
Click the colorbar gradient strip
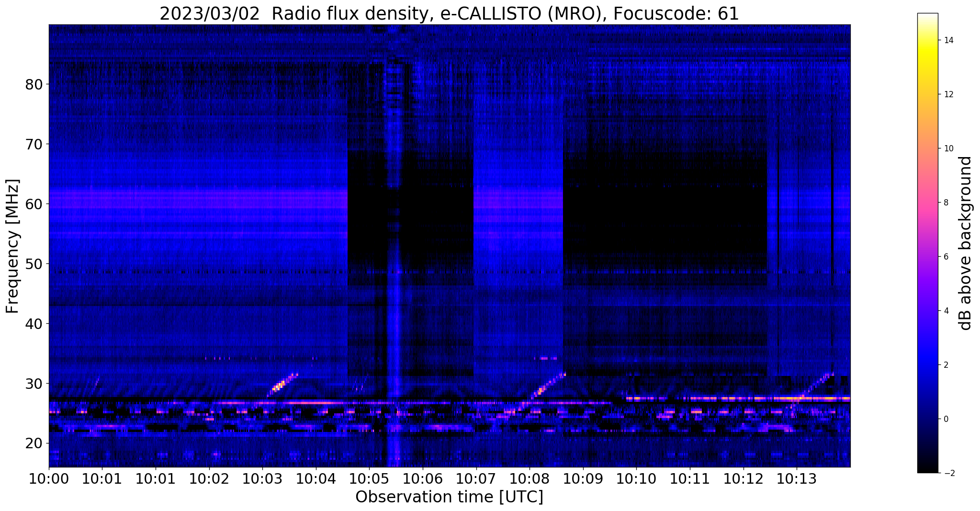pyautogui.click(x=927, y=243)
